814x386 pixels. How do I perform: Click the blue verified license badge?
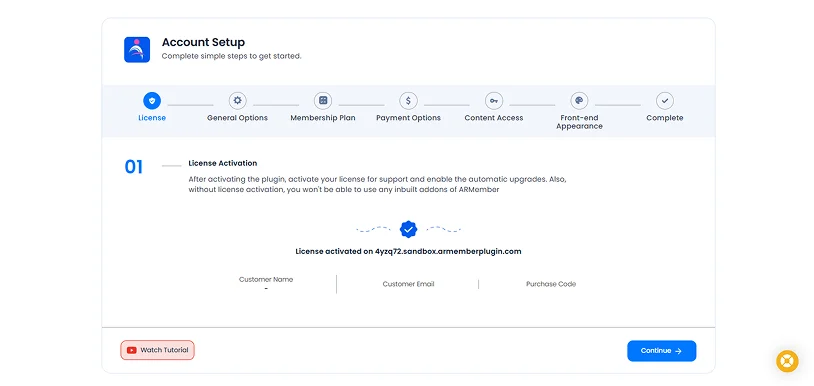point(409,229)
